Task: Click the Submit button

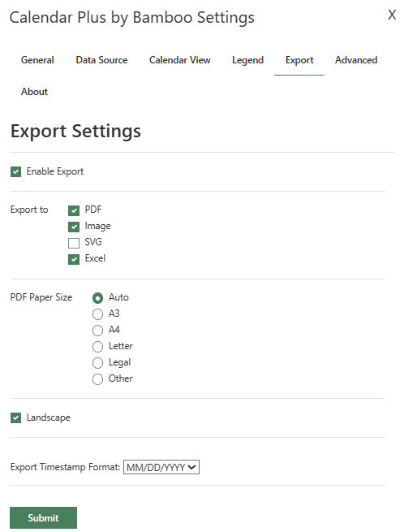Action: (43, 517)
